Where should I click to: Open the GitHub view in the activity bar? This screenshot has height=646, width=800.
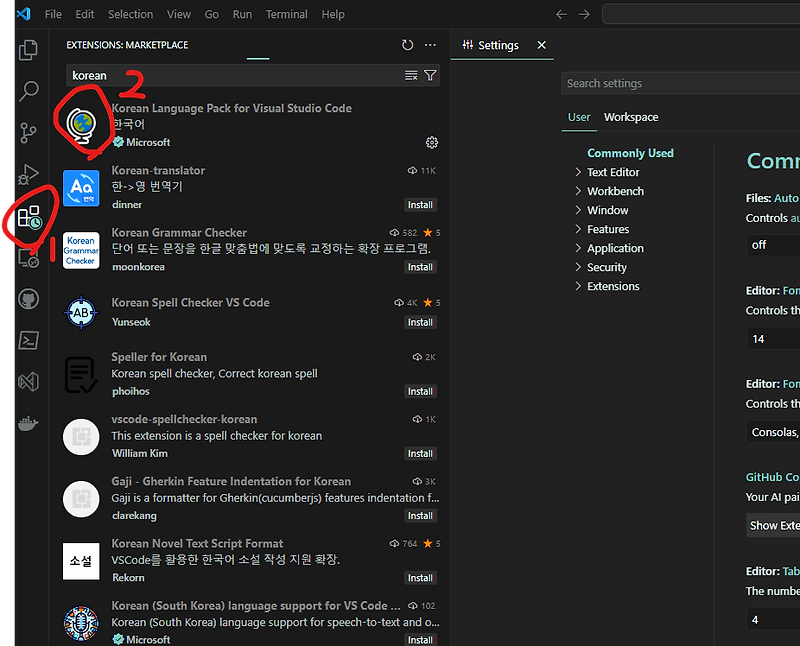click(x=29, y=299)
